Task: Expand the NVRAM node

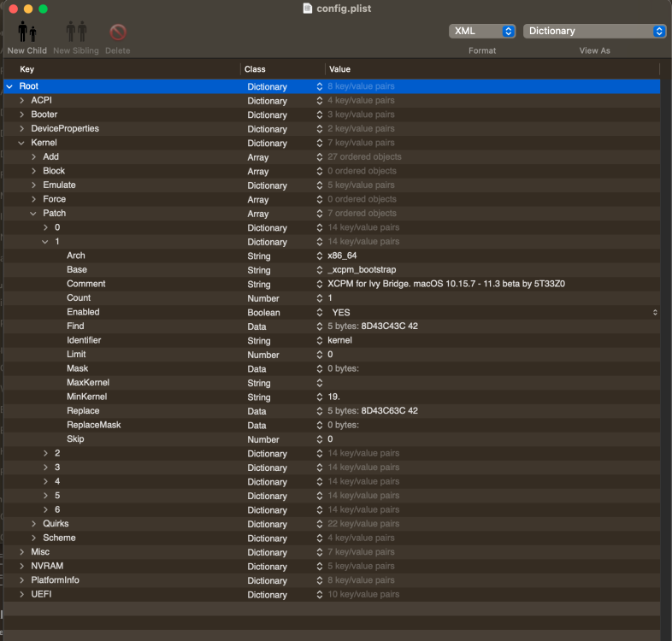Action: pyautogui.click(x=21, y=566)
